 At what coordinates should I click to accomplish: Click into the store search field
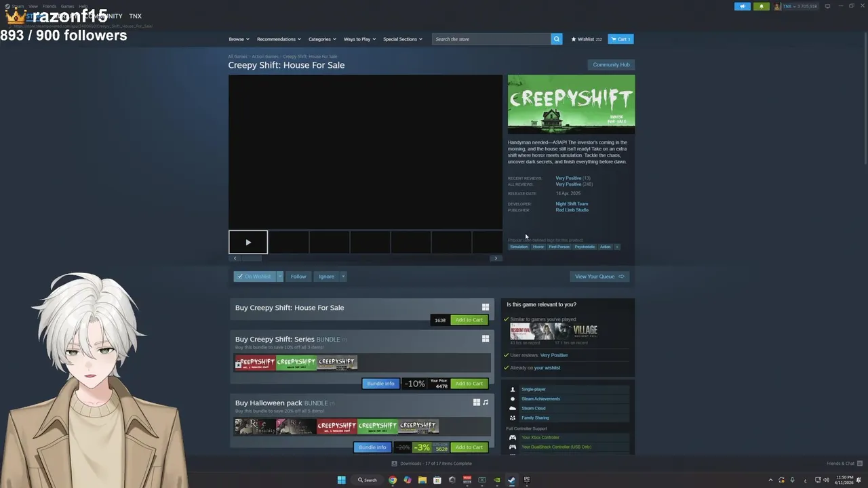point(492,39)
